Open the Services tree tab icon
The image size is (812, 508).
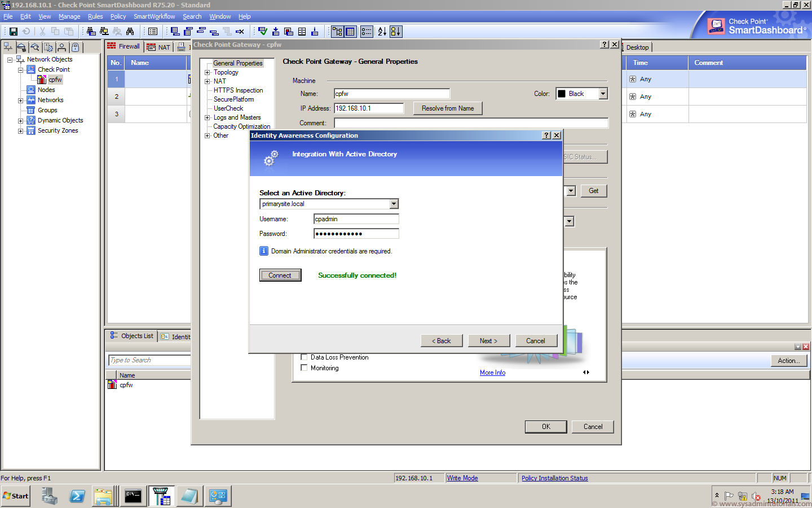point(21,47)
